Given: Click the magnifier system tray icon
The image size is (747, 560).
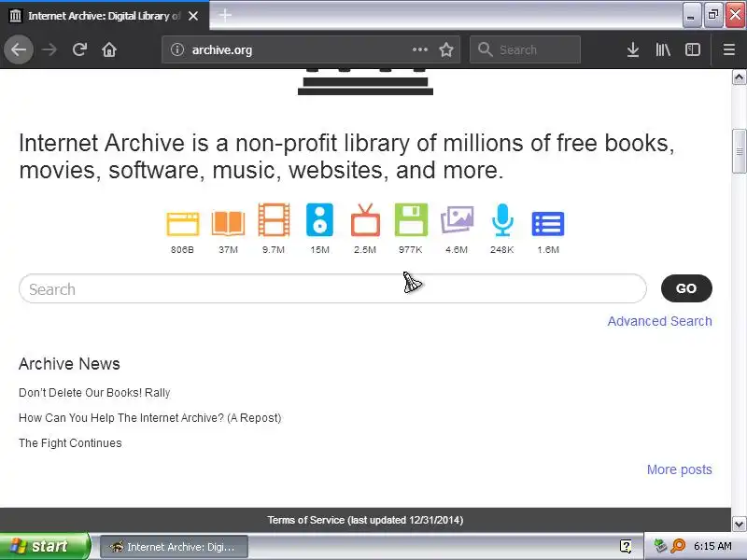Looking at the screenshot, I should (678, 546).
